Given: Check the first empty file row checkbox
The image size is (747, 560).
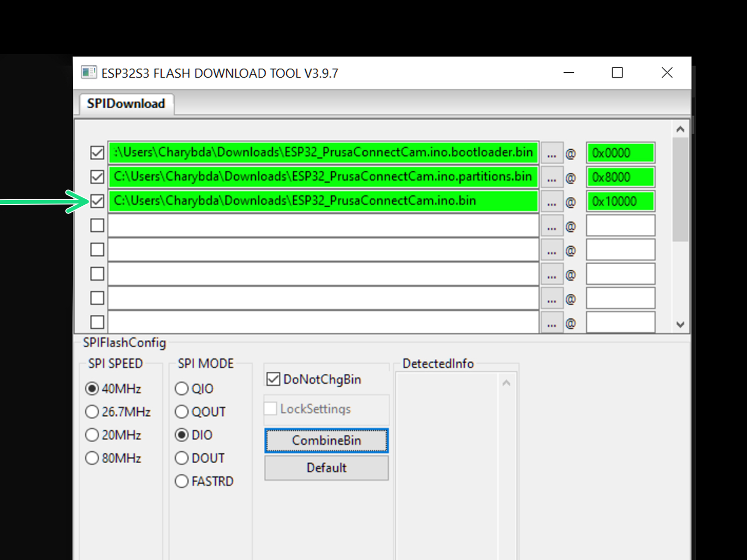Looking at the screenshot, I should click(97, 225).
